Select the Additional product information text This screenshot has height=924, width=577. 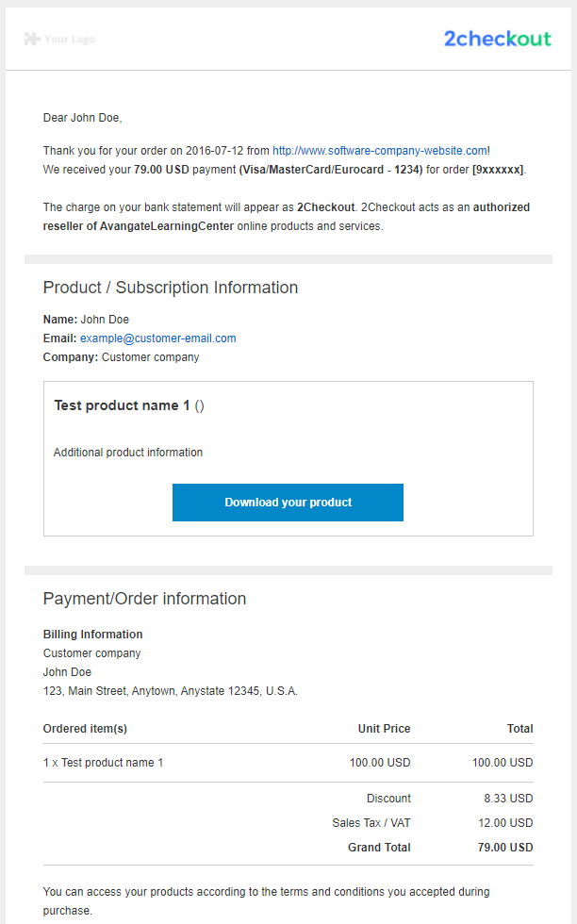pyautogui.click(x=127, y=452)
